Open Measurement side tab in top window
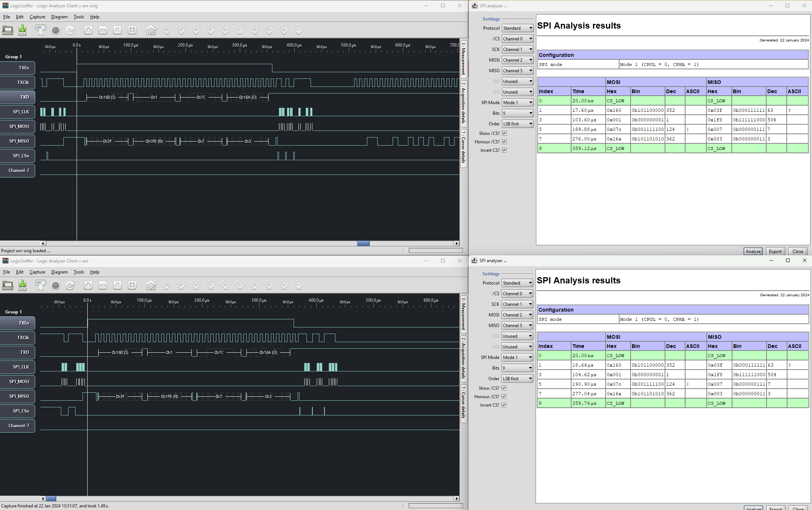This screenshot has width=812, height=510. click(463, 59)
